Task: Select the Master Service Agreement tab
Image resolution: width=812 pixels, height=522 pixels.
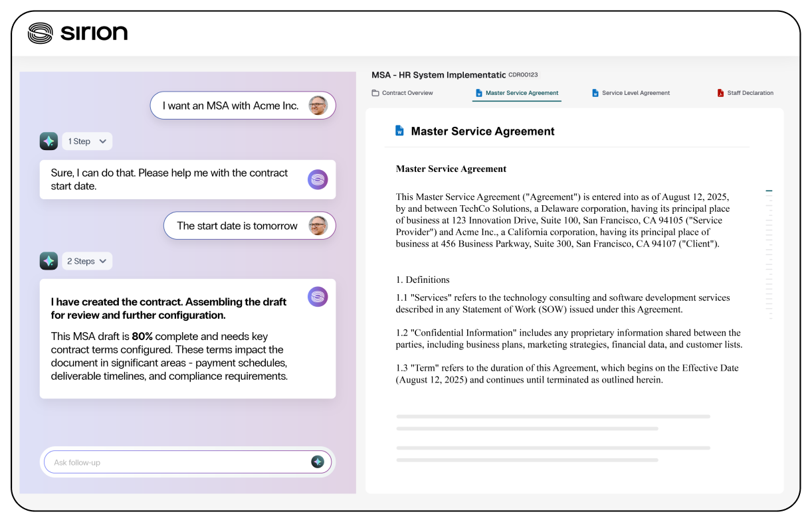Action: point(522,93)
